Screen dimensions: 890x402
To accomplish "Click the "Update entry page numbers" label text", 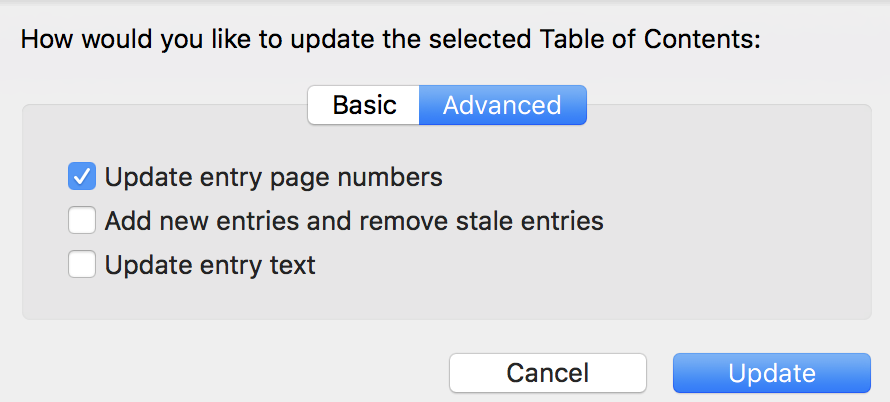I will 273,177.
